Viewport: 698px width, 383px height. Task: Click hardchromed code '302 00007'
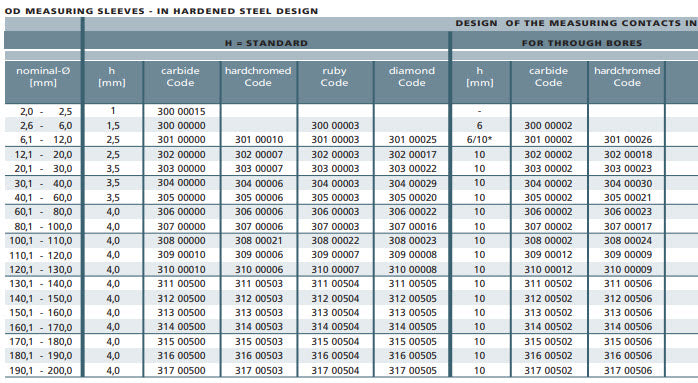point(259,155)
